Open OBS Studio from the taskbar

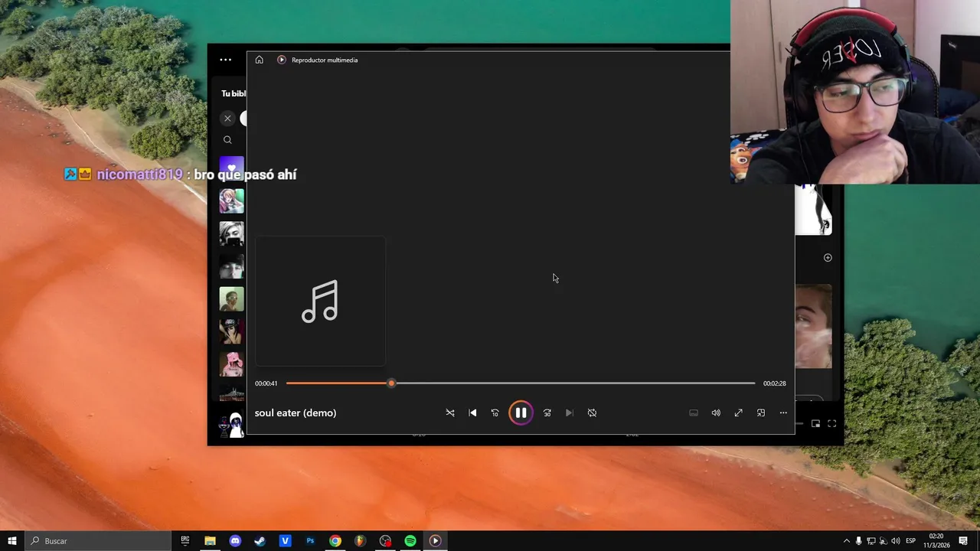pos(385,541)
